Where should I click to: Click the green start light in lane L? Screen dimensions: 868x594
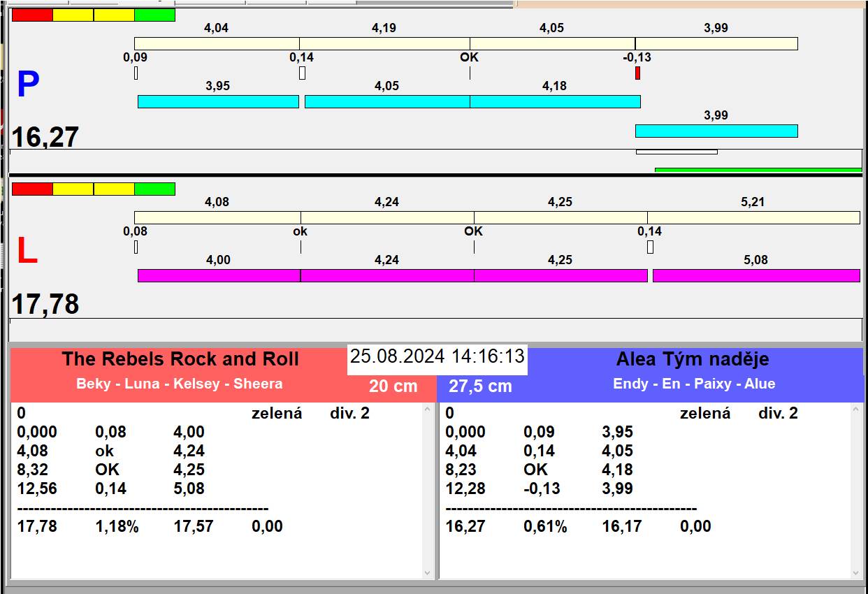click(x=154, y=189)
